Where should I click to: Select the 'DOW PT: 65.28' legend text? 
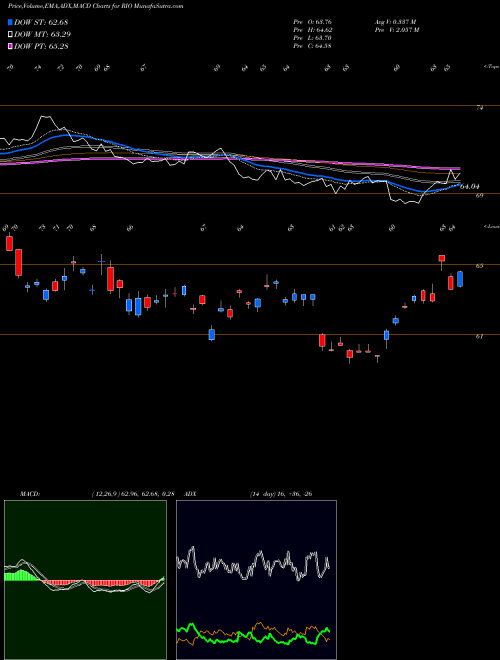click(x=41, y=46)
